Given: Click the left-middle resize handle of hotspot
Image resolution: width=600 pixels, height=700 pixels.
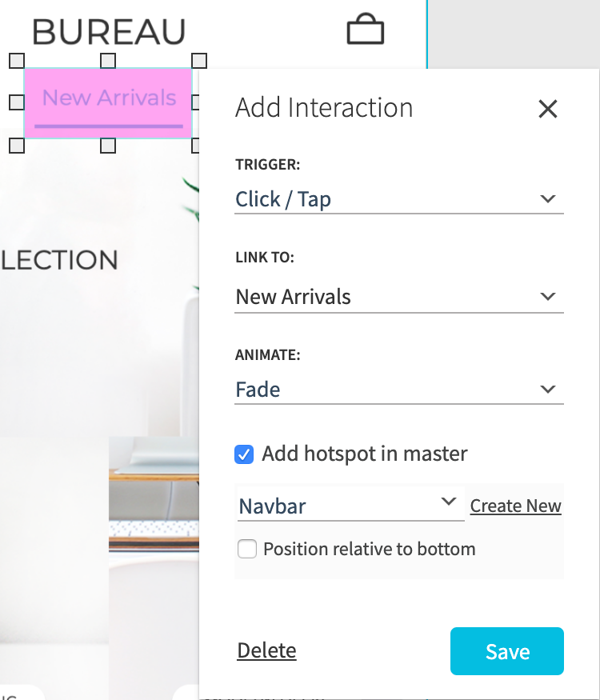Looking at the screenshot, I should (x=16, y=102).
